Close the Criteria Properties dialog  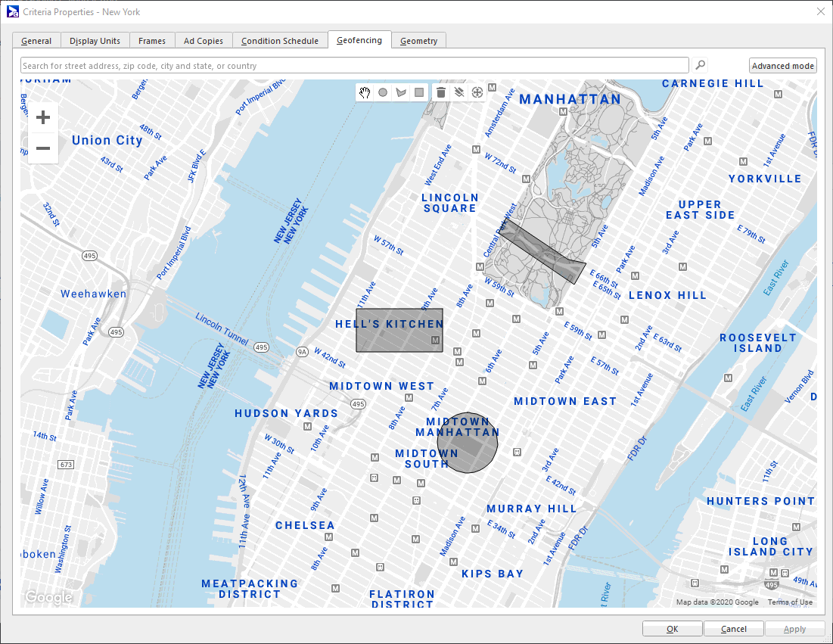coord(820,11)
